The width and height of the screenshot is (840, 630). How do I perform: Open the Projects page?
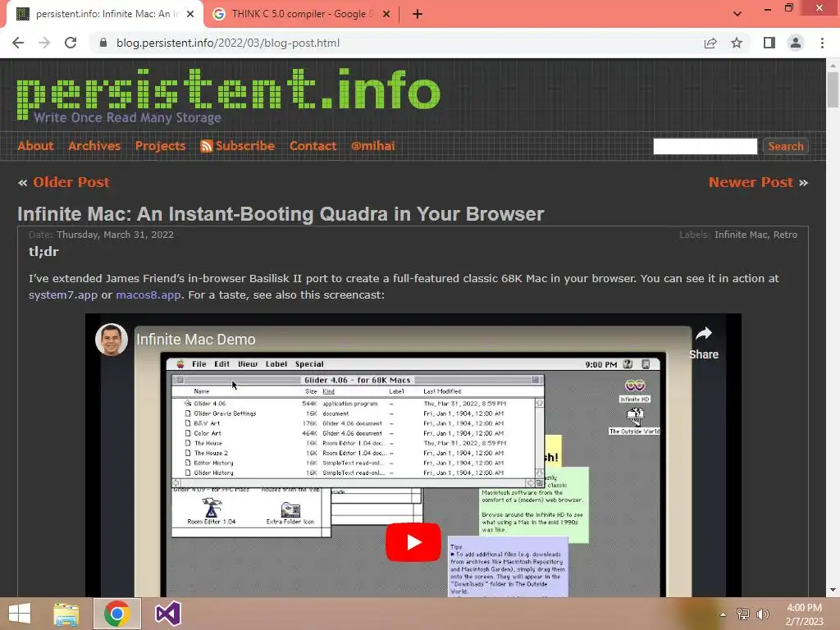160,146
